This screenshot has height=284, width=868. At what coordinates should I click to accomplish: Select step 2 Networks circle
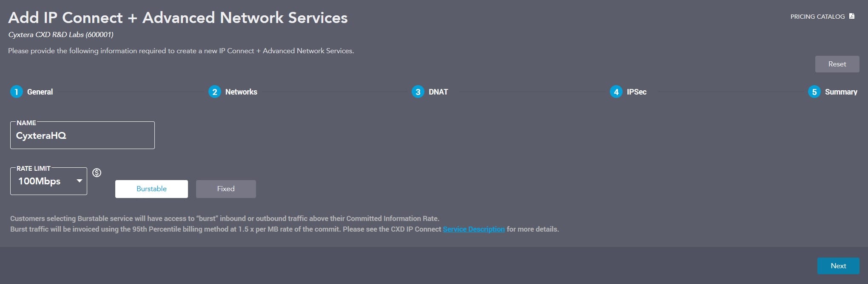pos(214,92)
